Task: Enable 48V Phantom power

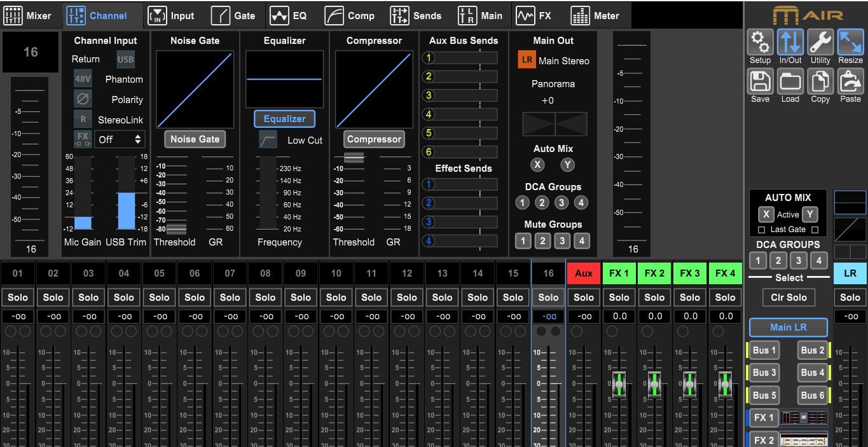Action: (x=83, y=79)
